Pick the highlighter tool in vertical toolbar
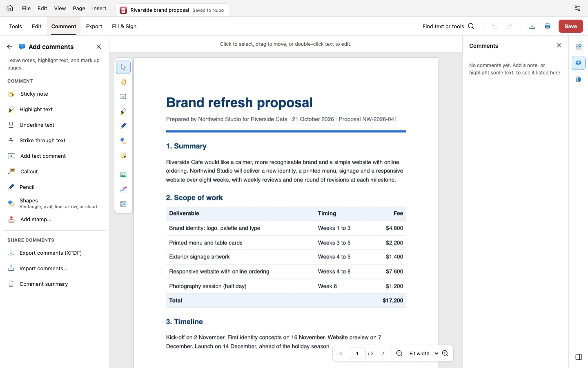 123,111
